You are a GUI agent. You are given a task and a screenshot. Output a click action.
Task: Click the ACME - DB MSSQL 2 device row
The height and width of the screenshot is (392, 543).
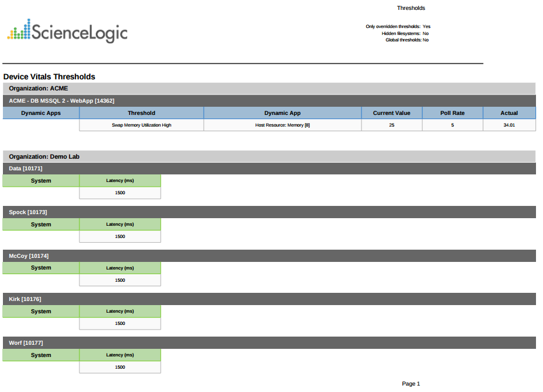coord(61,101)
